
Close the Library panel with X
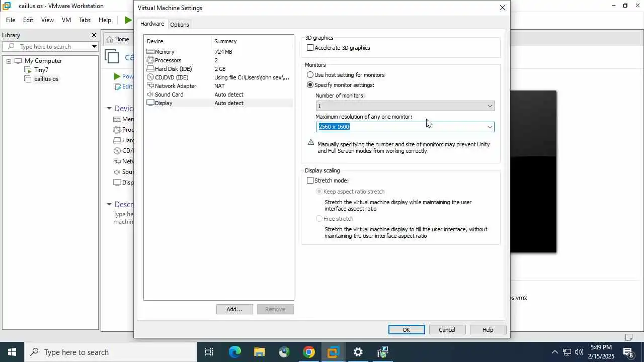click(94, 35)
